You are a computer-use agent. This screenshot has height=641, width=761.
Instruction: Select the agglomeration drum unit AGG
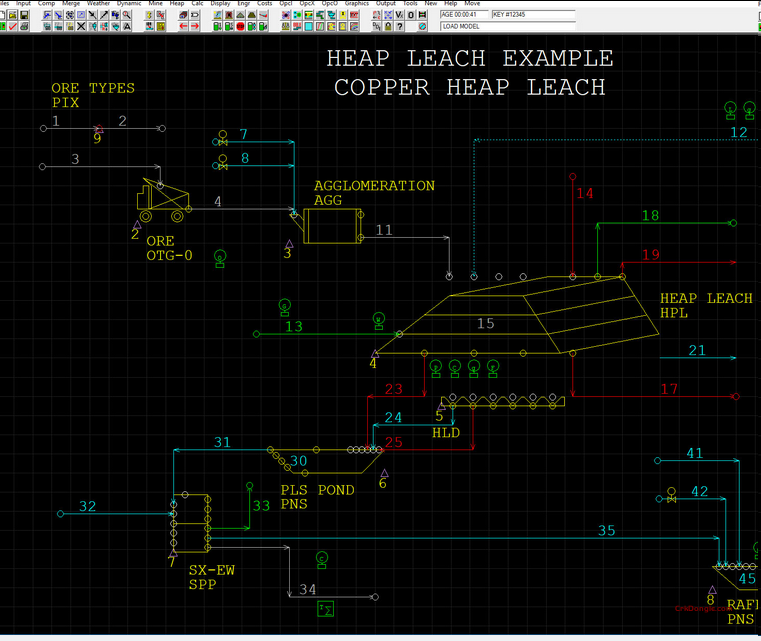(x=329, y=228)
